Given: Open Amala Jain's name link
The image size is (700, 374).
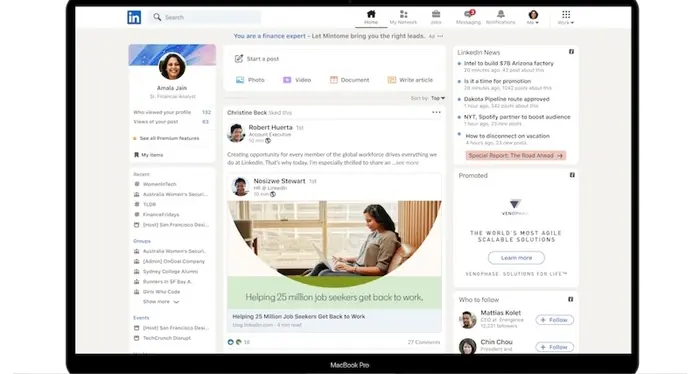Looking at the screenshot, I should tap(172, 88).
